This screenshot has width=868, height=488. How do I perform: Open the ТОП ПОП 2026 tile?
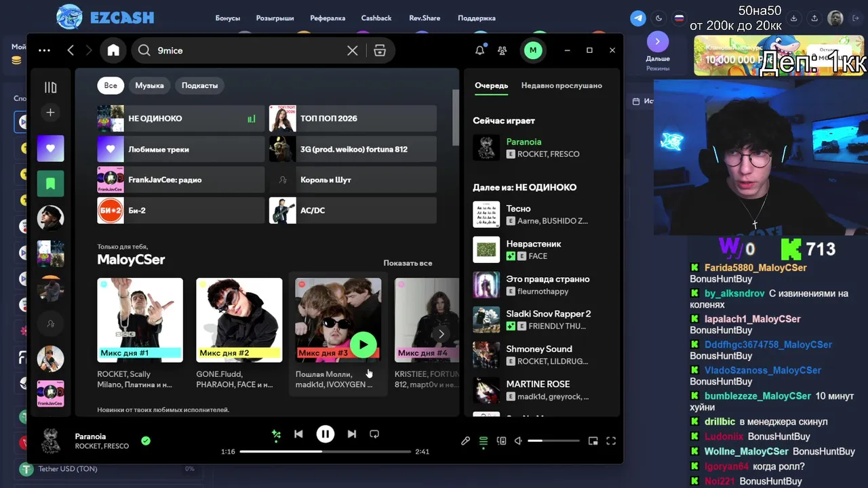(353, 119)
